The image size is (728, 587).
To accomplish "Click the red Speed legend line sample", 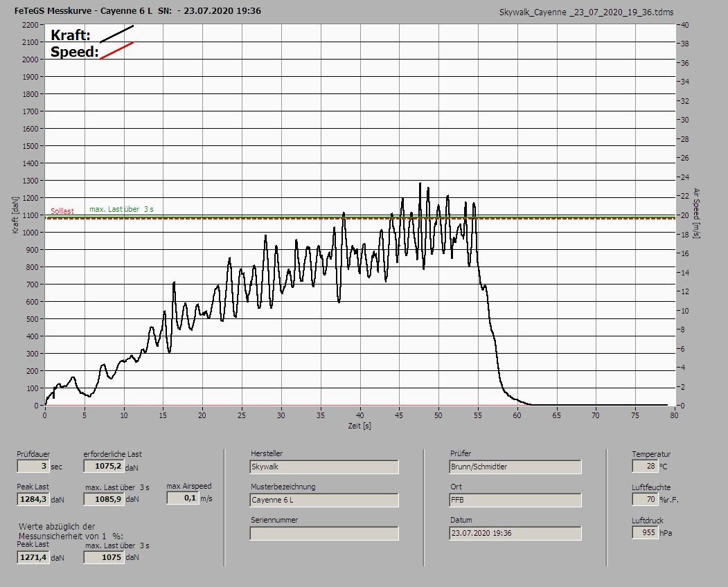I will [x=116, y=51].
